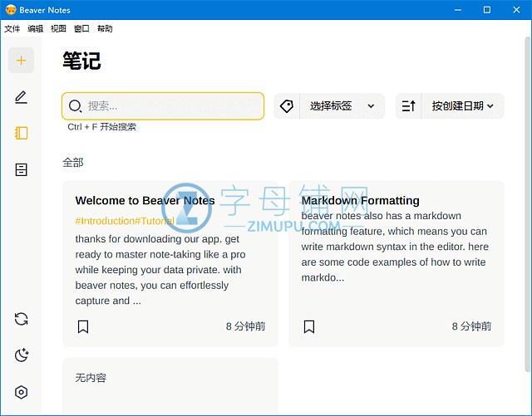This screenshot has height=416, width=532.
Task: Toggle bookmark on Markdown Formatting note
Action: pos(309,326)
